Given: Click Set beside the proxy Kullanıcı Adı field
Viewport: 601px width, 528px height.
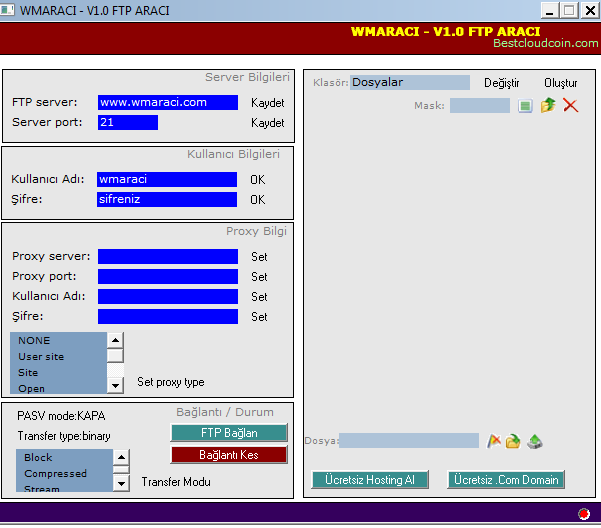Looking at the screenshot, I should [259, 297].
